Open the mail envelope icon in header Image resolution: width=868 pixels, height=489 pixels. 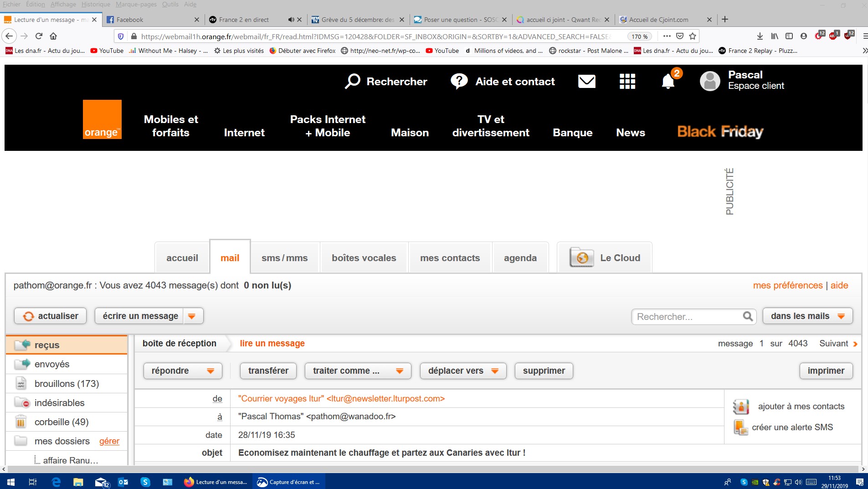586,81
